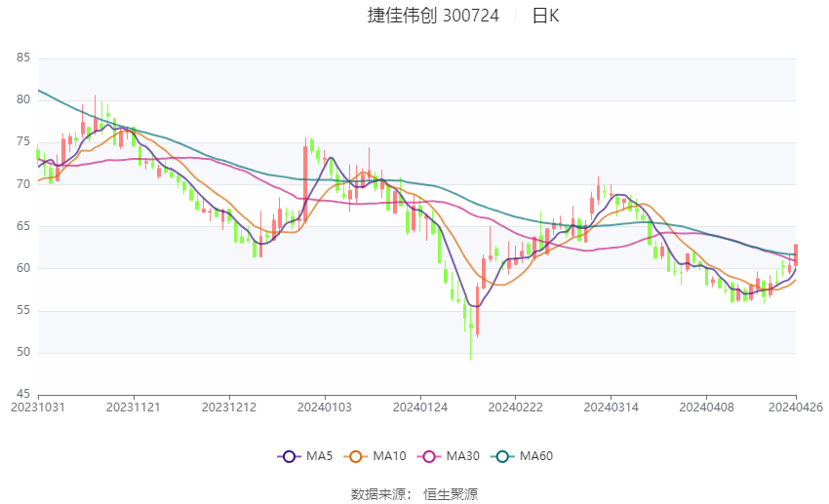Click the chart title 捷佳伟创 300724
The height and width of the screenshot is (504, 829).
[433, 16]
